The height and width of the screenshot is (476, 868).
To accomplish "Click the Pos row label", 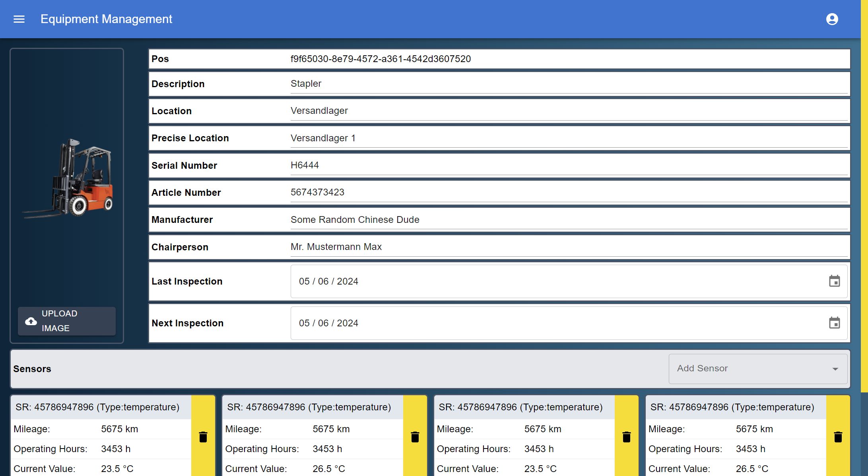I will click(x=160, y=59).
